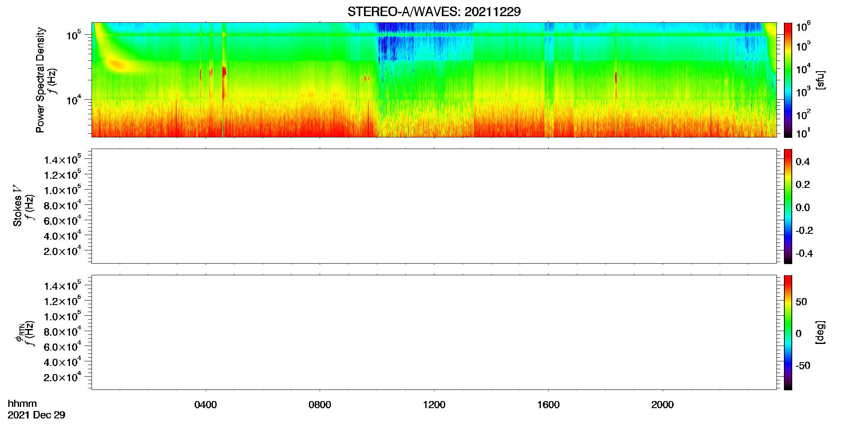This screenshot has width=868, height=447.
Task: Click the [sfu] unit label
Action: 820,80
